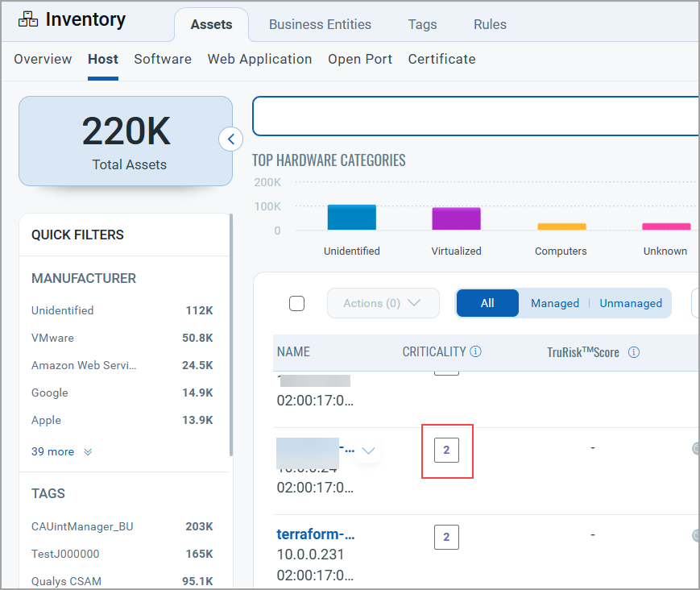Open the Actions (0) dropdown

click(x=383, y=303)
